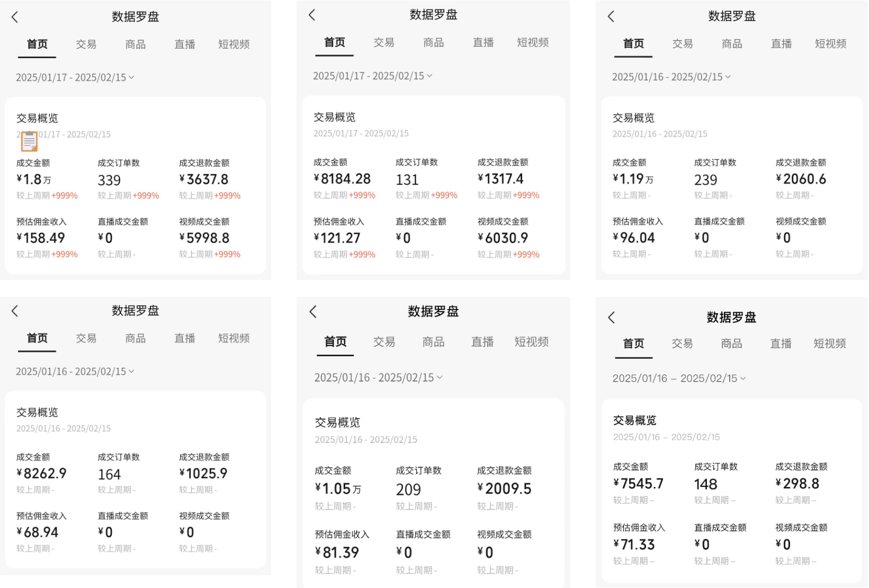This screenshot has height=588, width=869.
Task: Switch to 商品 tab in the ¥8262.9 panel
Action: point(135,338)
